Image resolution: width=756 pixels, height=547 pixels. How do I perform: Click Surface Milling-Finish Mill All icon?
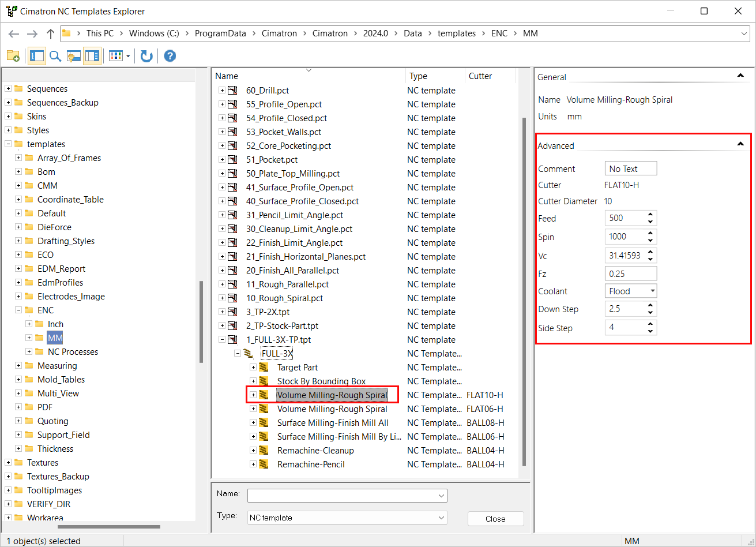[264, 423]
